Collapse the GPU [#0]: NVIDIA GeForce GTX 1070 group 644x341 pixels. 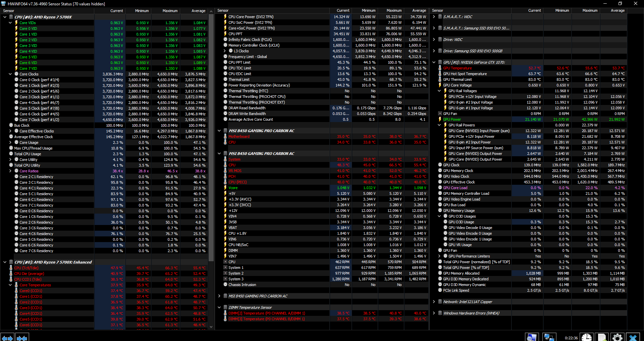(x=434, y=62)
